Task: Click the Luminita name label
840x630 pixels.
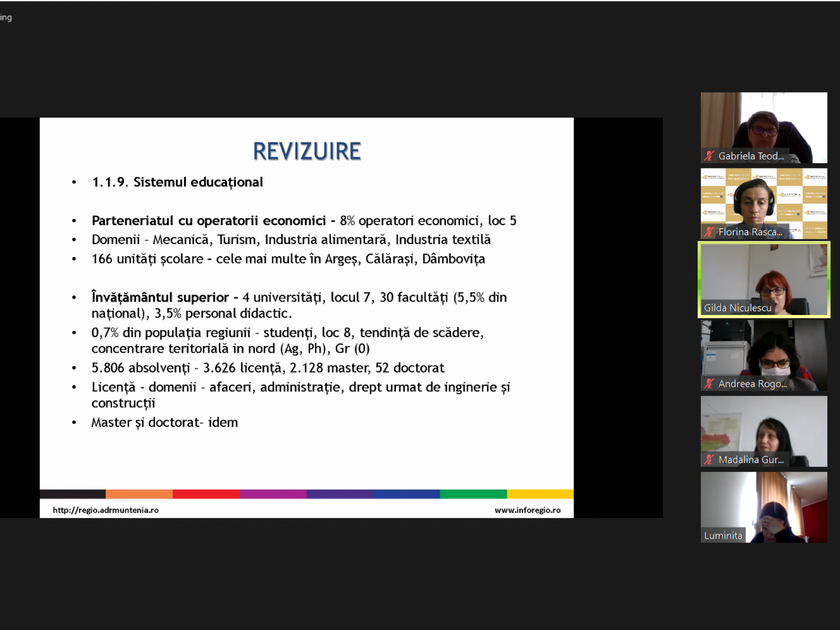Action: [x=723, y=535]
